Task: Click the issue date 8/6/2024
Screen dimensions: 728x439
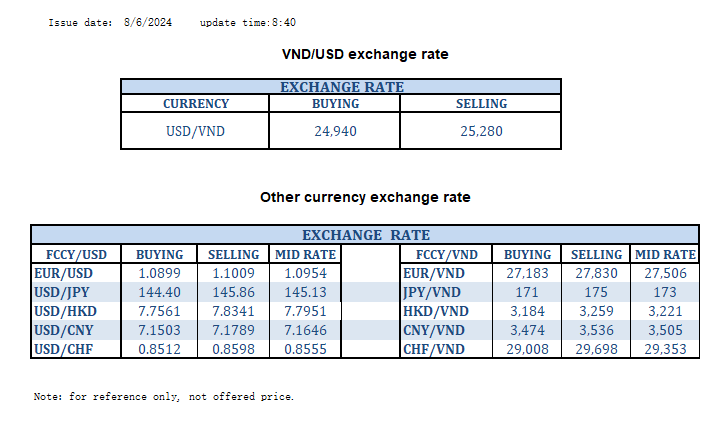Action: [x=149, y=22]
